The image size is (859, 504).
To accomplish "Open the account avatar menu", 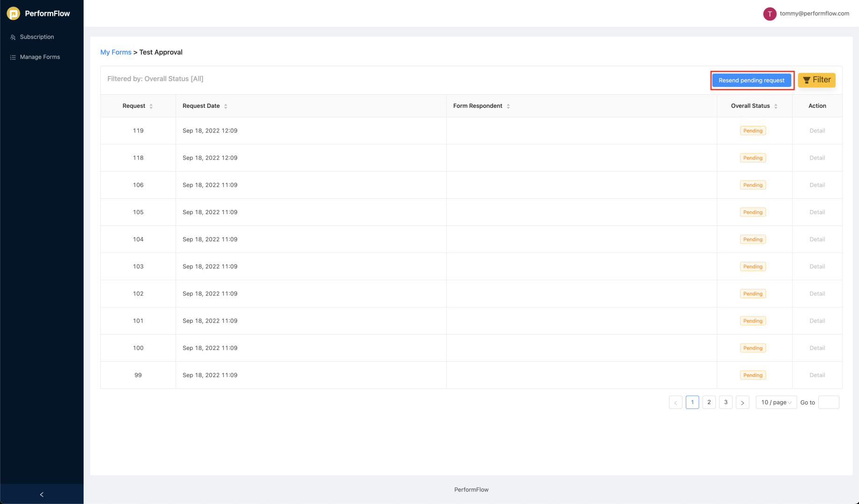I will click(x=770, y=14).
